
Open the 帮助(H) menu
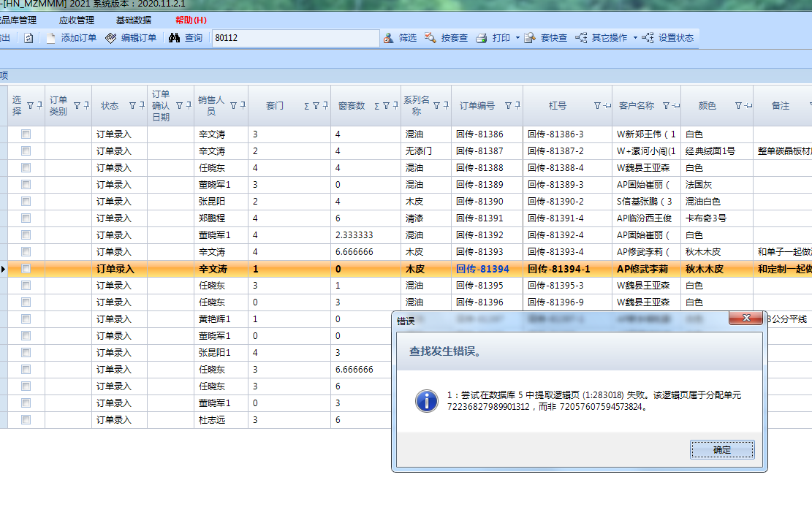[x=191, y=20]
